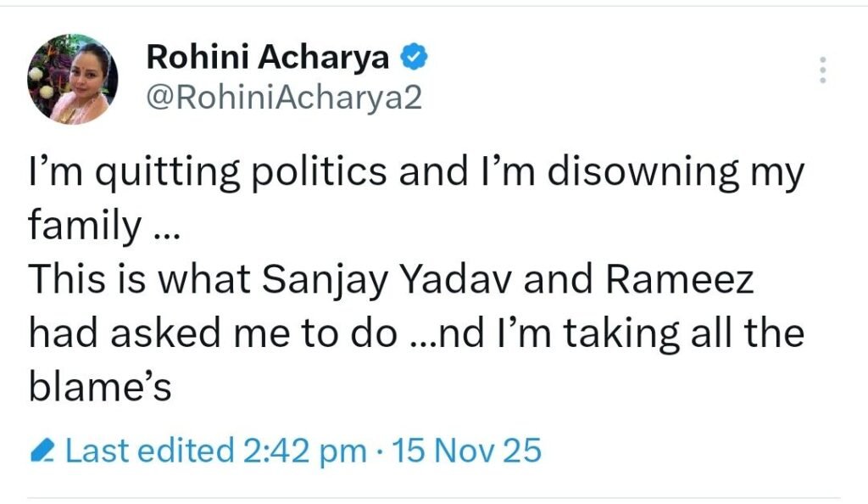Screen dimensions: 868x504
Task: Click the word blame's
Action: click(x=100, y=388)
